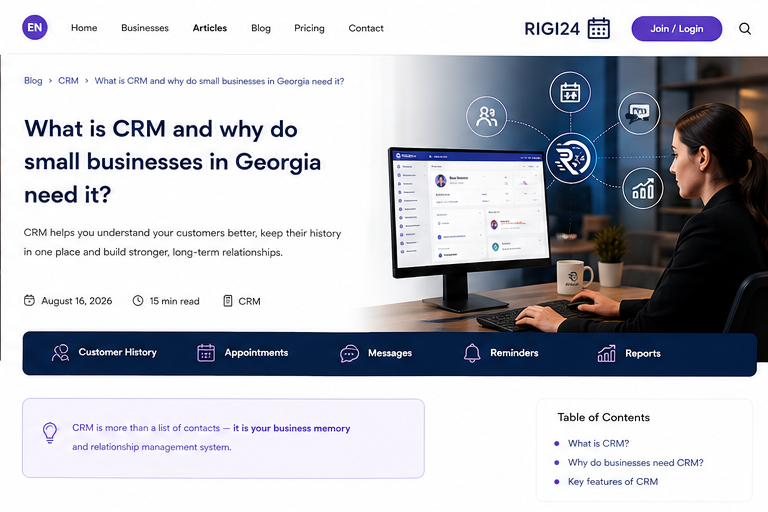Click the article intro paragraph
Image resolution: width=768 pixels, height=512 pixels.
point(182,243)
